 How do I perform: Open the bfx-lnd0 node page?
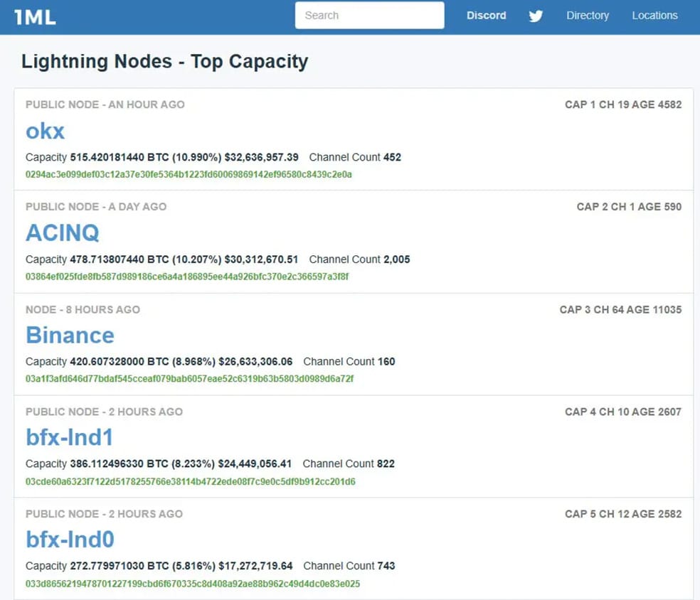pos(70,540)
